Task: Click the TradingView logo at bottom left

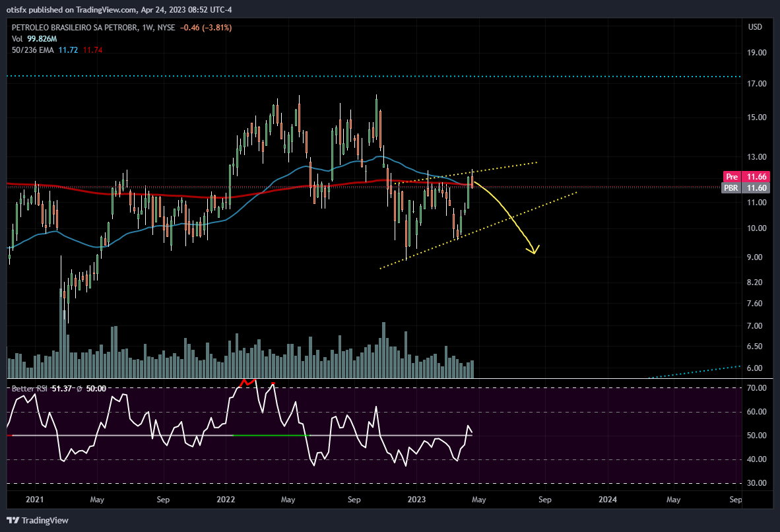Action: [x=38, y=520]
